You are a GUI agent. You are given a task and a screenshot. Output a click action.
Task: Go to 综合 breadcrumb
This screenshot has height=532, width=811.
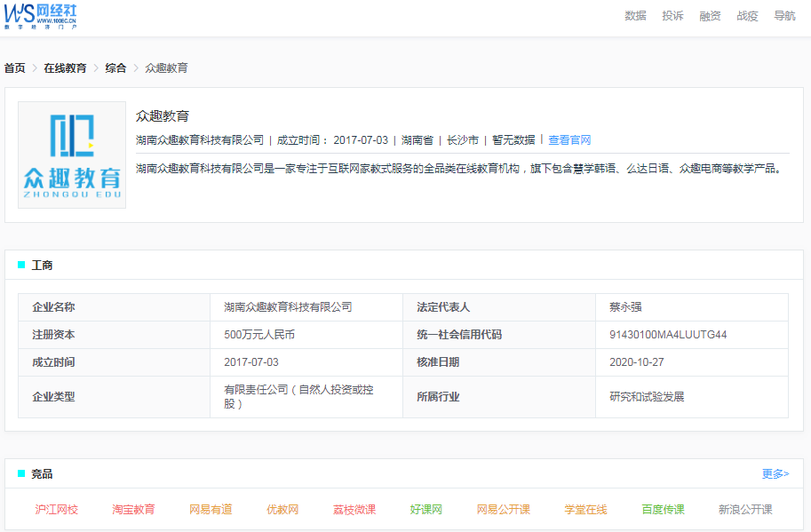pyautogui.click(x=115, y=67)
